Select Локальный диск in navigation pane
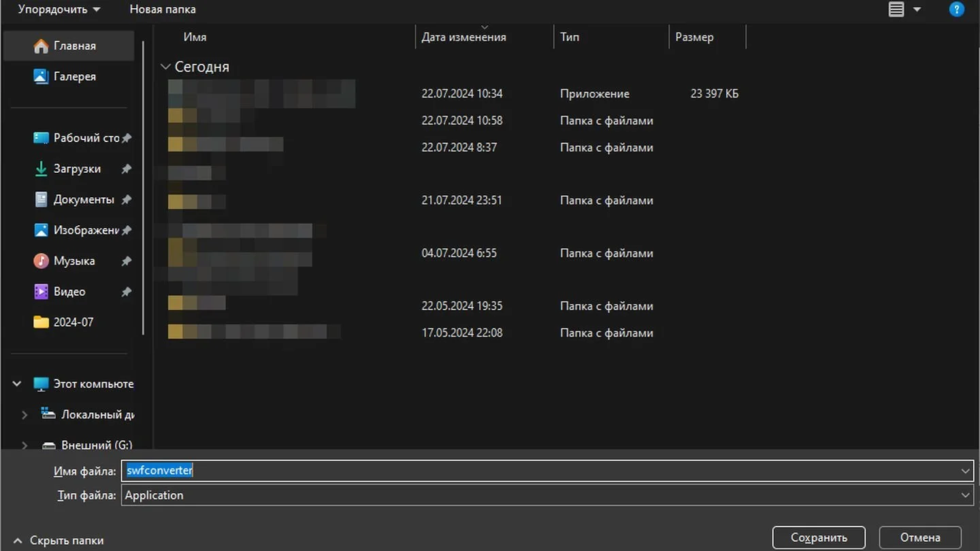This screenshot has width=980, height=551. coord(97,414)
